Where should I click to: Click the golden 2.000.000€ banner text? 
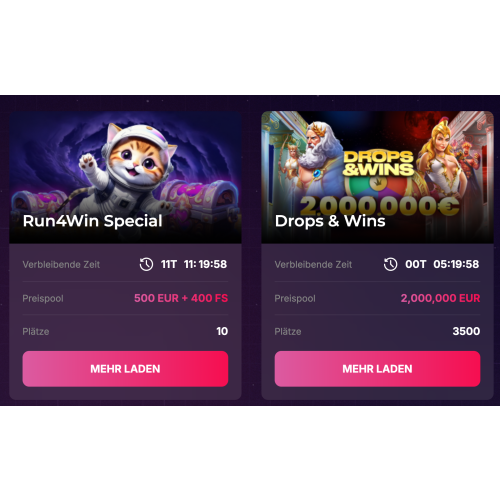tap(379, 206)
